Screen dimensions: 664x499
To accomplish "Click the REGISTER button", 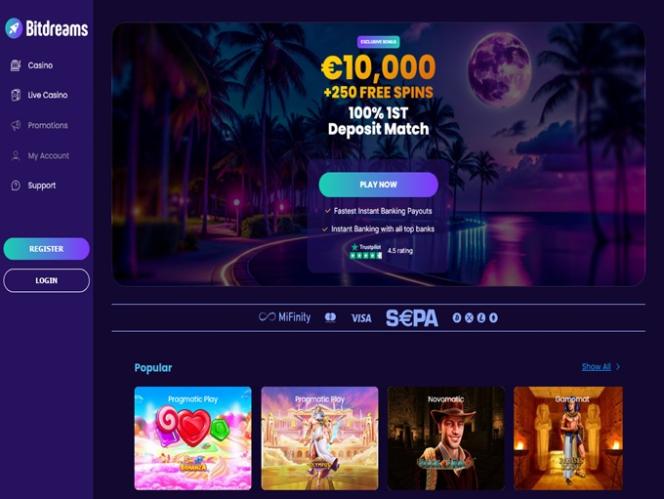I will point(47,249).
